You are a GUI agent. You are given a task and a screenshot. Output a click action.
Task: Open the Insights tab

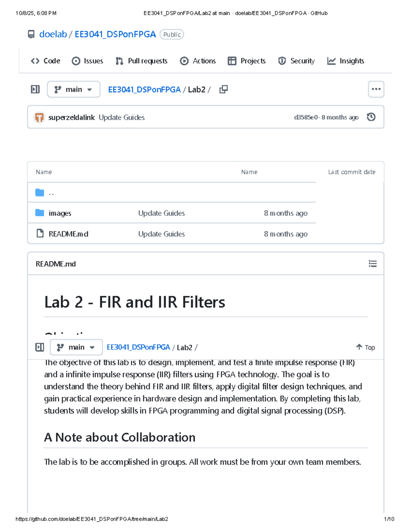tap(346, 61)
